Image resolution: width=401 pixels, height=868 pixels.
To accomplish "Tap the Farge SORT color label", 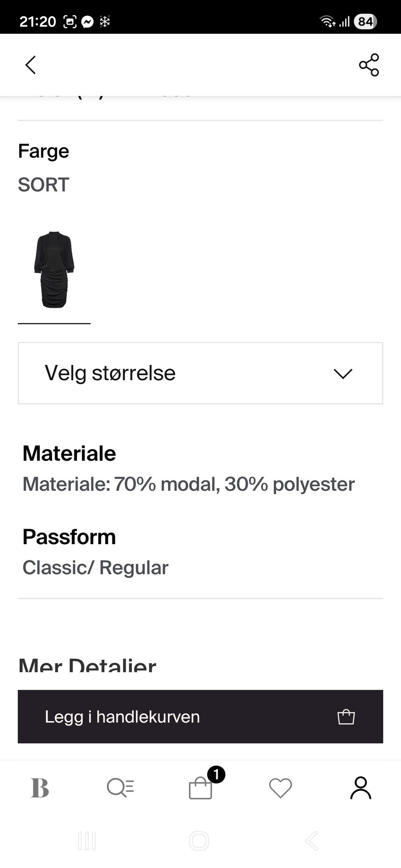I will [x=44, y=184].
